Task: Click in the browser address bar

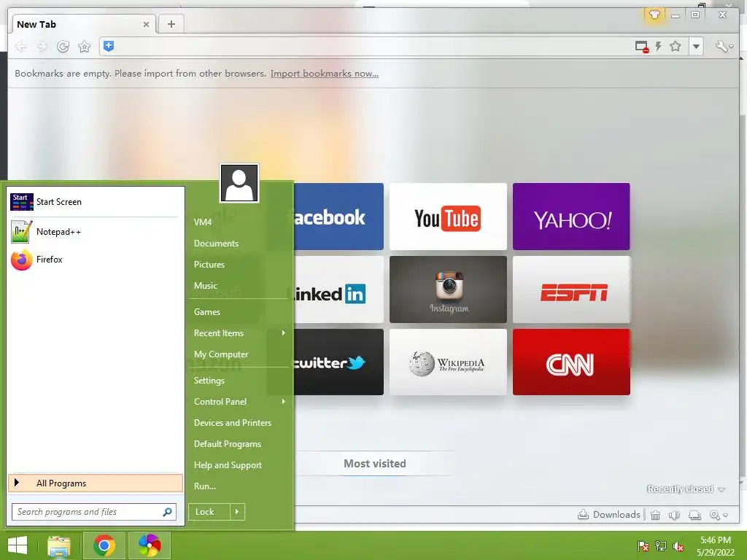Action: pyautogui.click(x=371, y=46)
